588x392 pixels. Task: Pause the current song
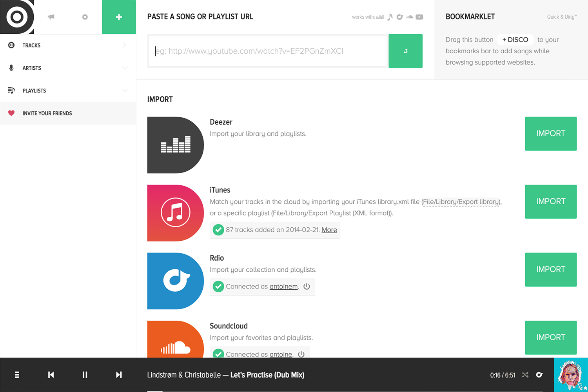[x=85, y=375]
